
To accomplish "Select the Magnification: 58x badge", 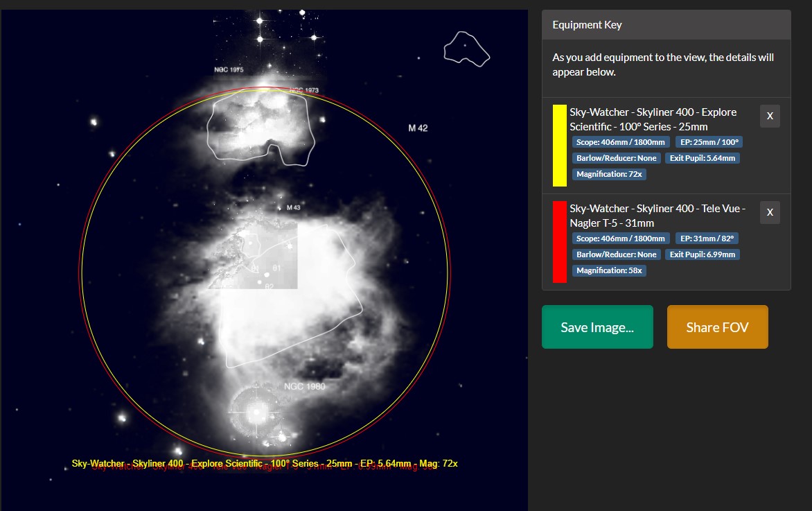I will point(609,270).
